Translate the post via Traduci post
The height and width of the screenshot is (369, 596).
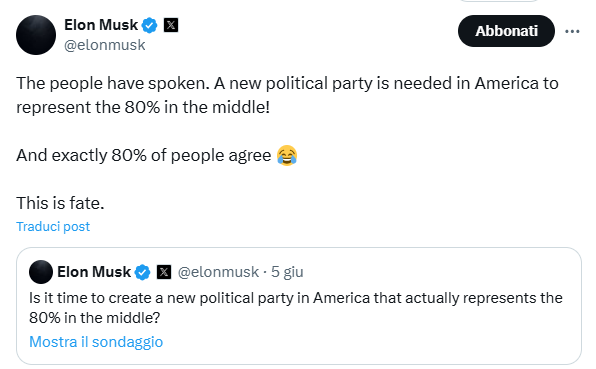53,226
